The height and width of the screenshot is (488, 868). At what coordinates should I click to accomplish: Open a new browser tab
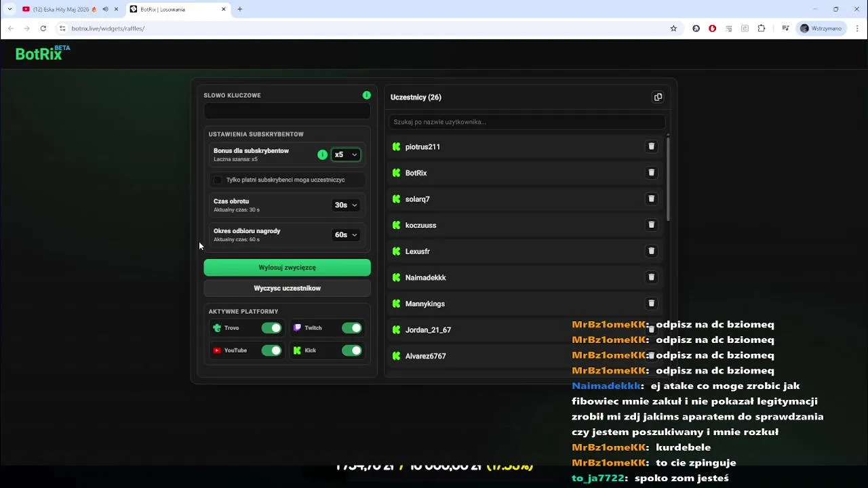coord(239,9)
